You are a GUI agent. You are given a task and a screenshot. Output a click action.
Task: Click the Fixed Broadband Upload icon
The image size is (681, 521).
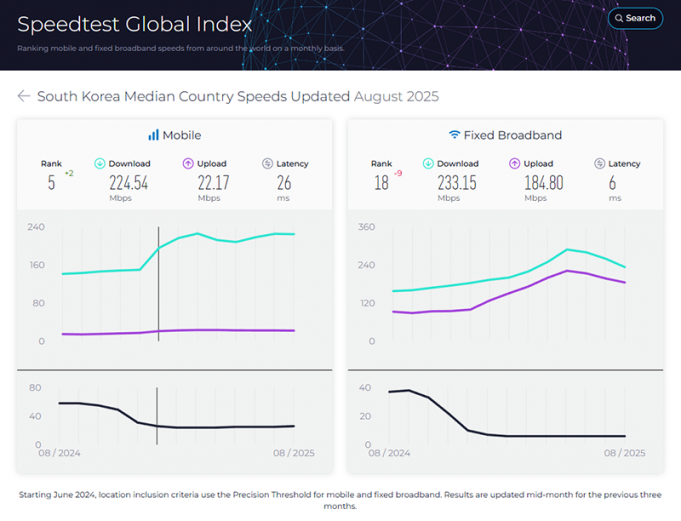click(x=515, y=163)
